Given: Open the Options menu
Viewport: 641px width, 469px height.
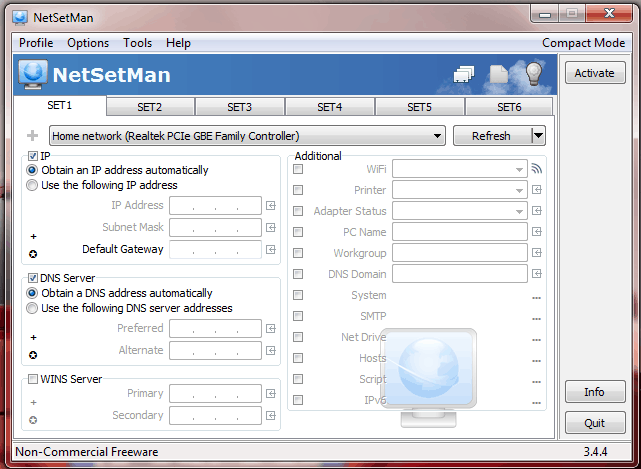Looking at the screenshot, I should pos(88,43).
